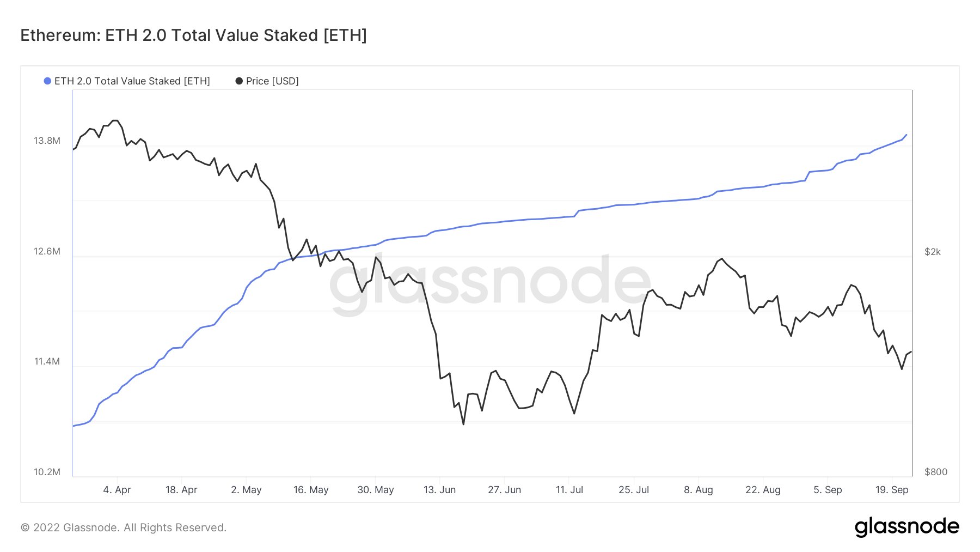Click the 13.8M y-axis label
The height and width of the screenshot is (552, 980).
[47, 141]
